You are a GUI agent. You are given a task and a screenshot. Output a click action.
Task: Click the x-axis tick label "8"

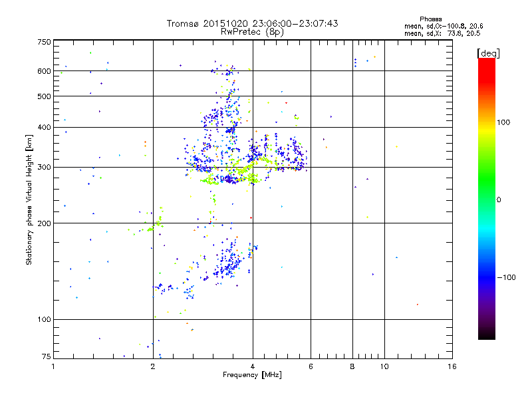(352, 366)
